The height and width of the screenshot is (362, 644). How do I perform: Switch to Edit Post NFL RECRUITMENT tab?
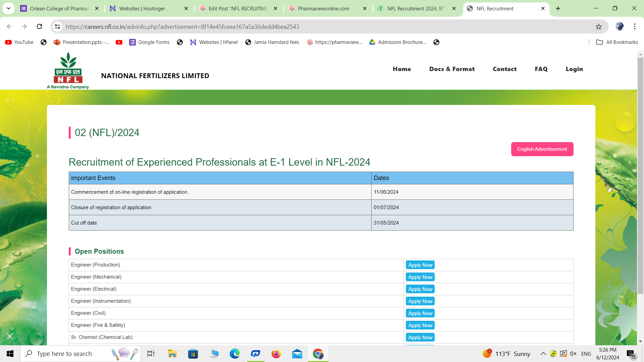point(238,8)
